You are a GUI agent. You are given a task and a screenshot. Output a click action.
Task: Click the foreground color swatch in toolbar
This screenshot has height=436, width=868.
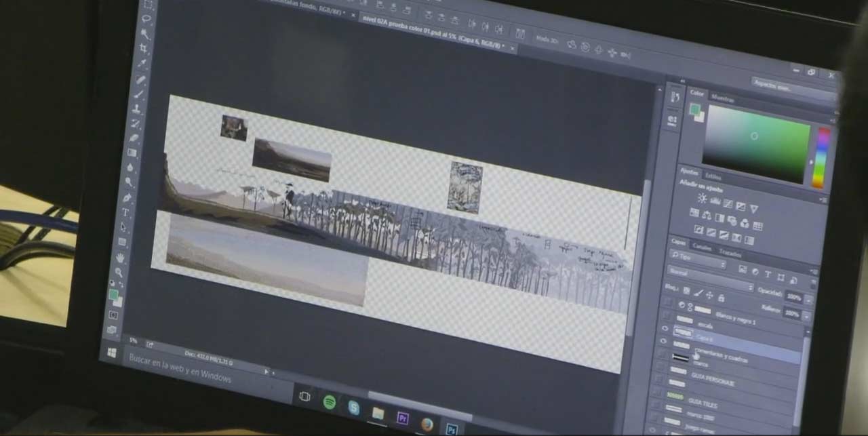(x=113, y=295)
